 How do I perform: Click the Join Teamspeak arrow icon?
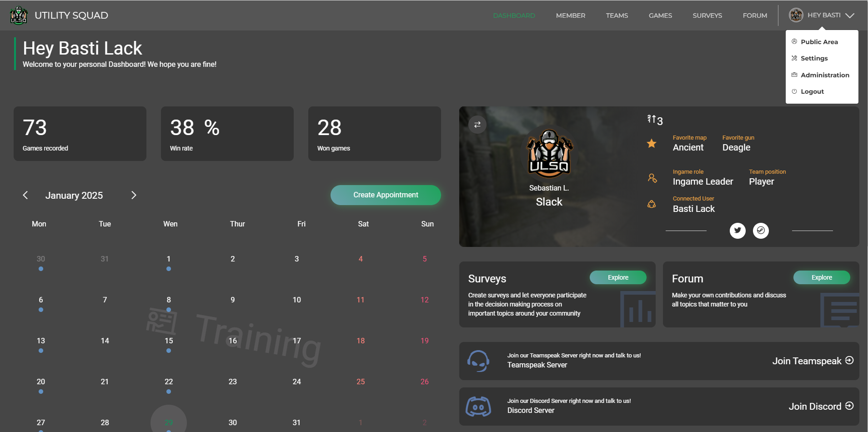pos(849,360)
